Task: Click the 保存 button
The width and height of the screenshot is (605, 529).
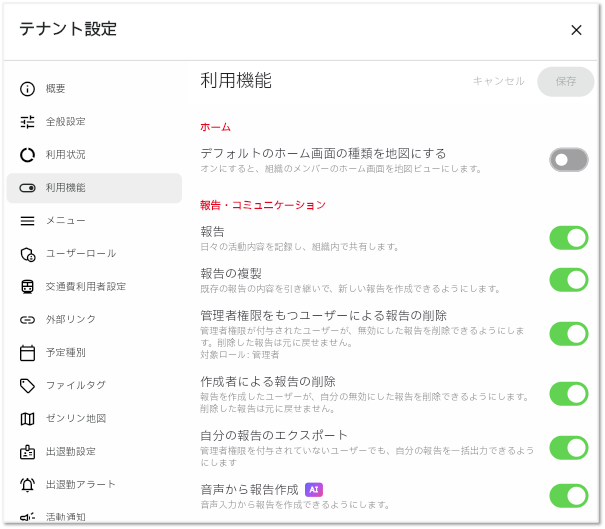Action: 566,82
